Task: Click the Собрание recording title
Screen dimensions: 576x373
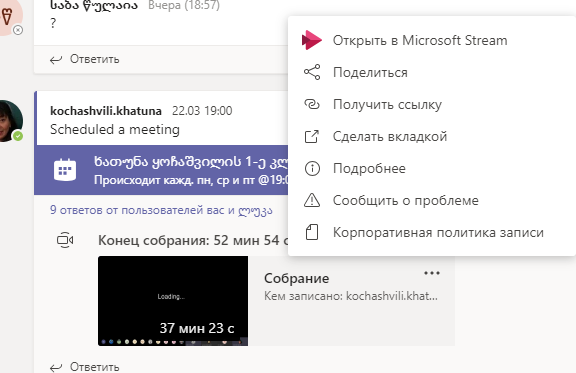Action: [x=296, y=278]
